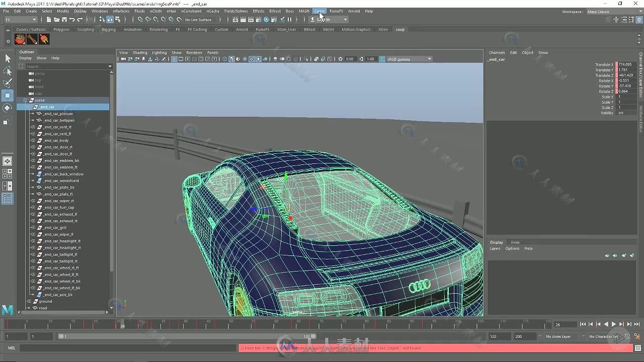This screenshot has width=644, height=362.
Task: Open the Fields/Solvers menu
Action: [x=236, y=11]
